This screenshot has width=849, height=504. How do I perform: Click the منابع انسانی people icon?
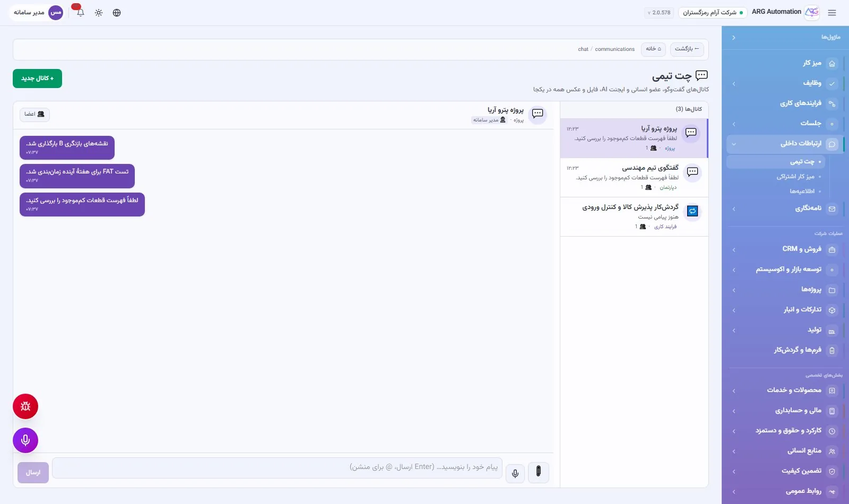click(x=832, y=451)
